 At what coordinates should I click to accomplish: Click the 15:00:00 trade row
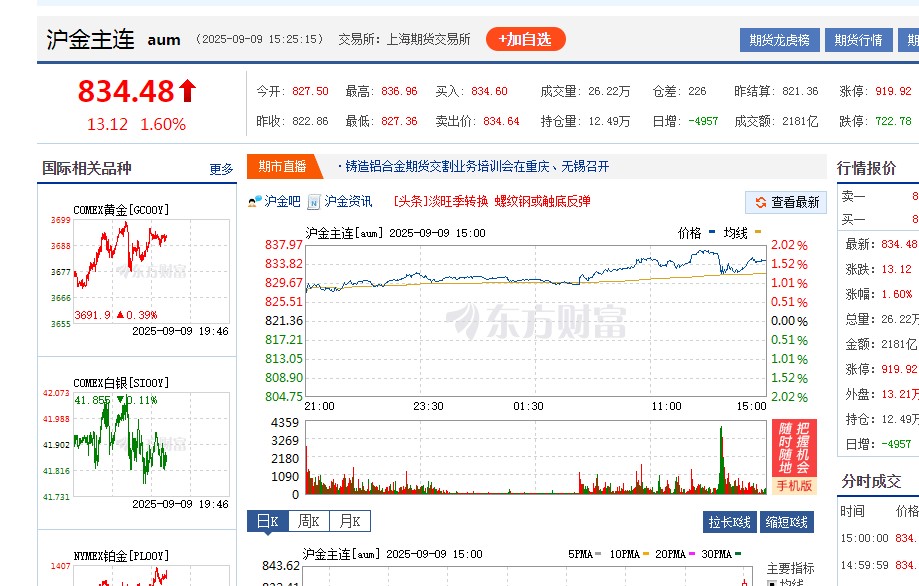(878, 538)
